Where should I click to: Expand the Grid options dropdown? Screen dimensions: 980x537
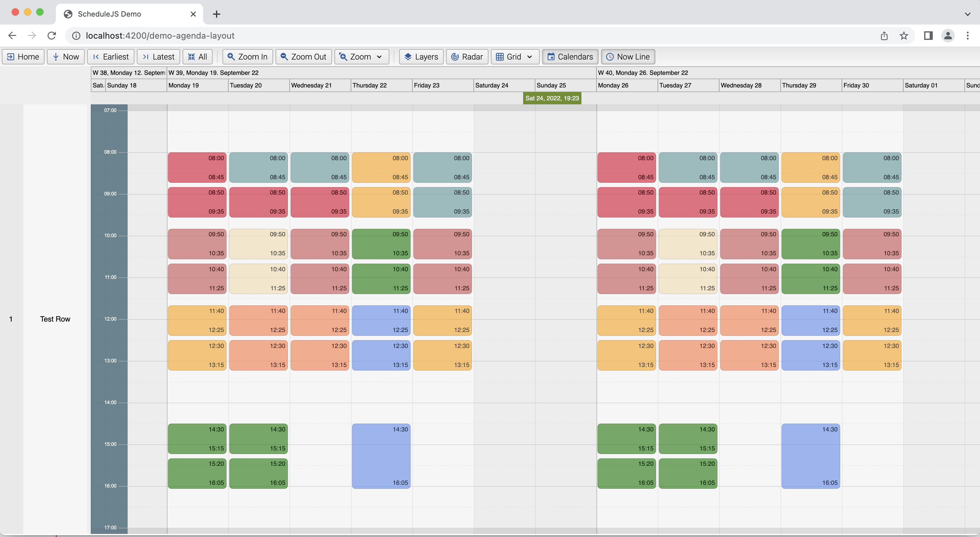click(530, 56)
